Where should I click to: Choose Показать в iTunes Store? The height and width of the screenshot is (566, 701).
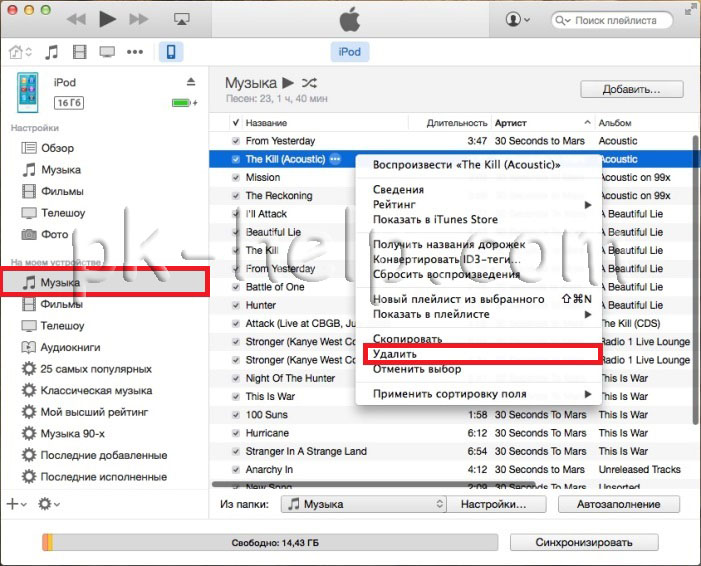(478, 220)
